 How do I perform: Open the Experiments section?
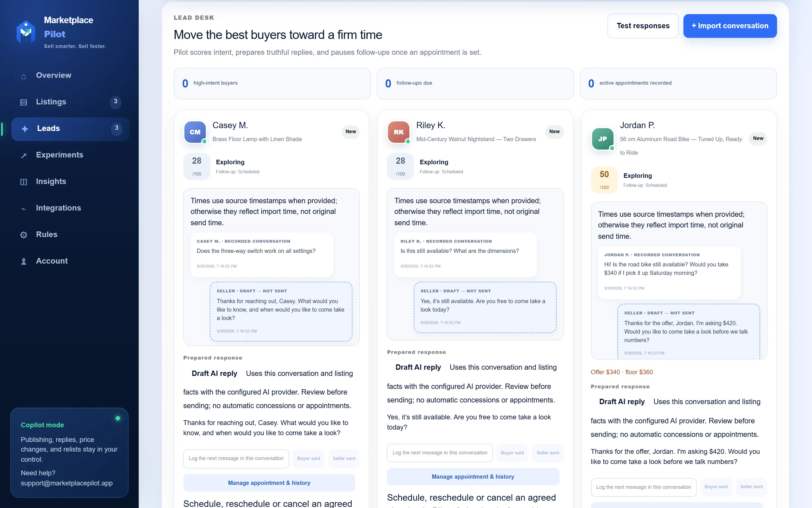coord(70,155)
